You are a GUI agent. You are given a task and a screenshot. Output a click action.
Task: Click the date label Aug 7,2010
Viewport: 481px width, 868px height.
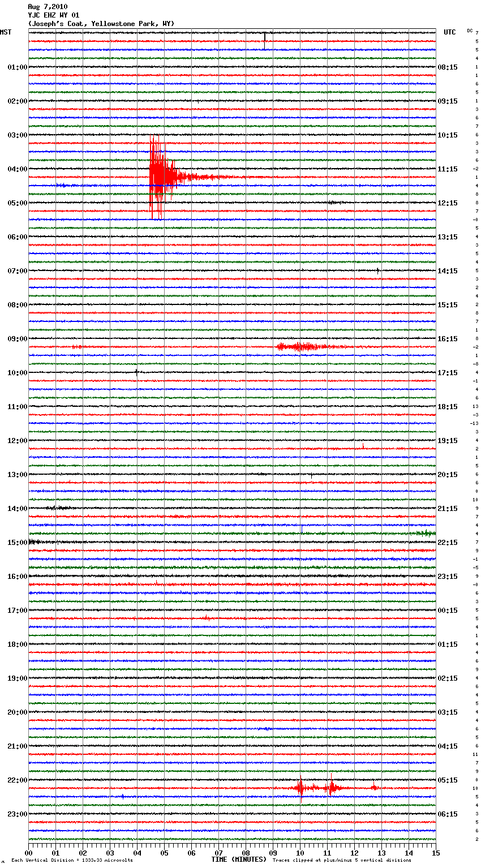[x=48, y=7]
